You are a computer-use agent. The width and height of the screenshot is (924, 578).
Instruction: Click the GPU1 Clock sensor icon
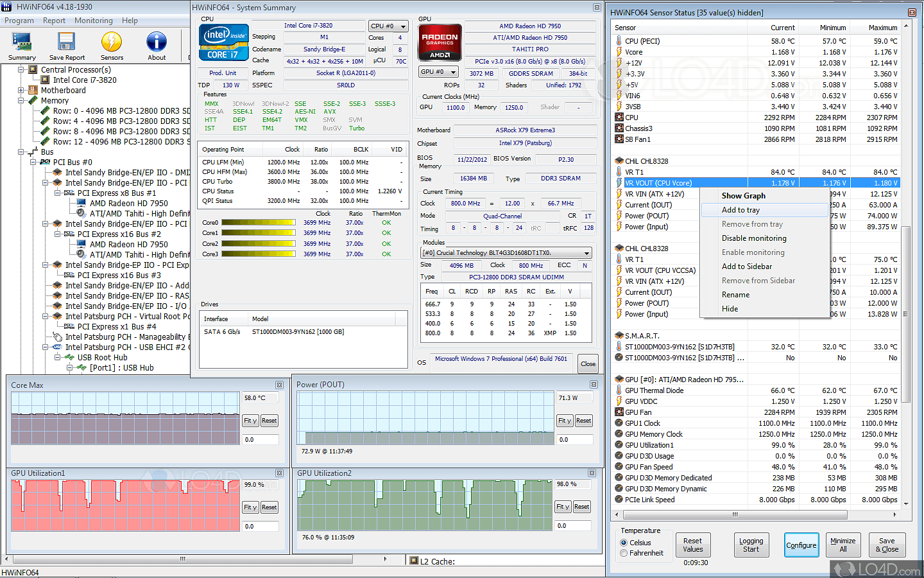coord(619,423)
